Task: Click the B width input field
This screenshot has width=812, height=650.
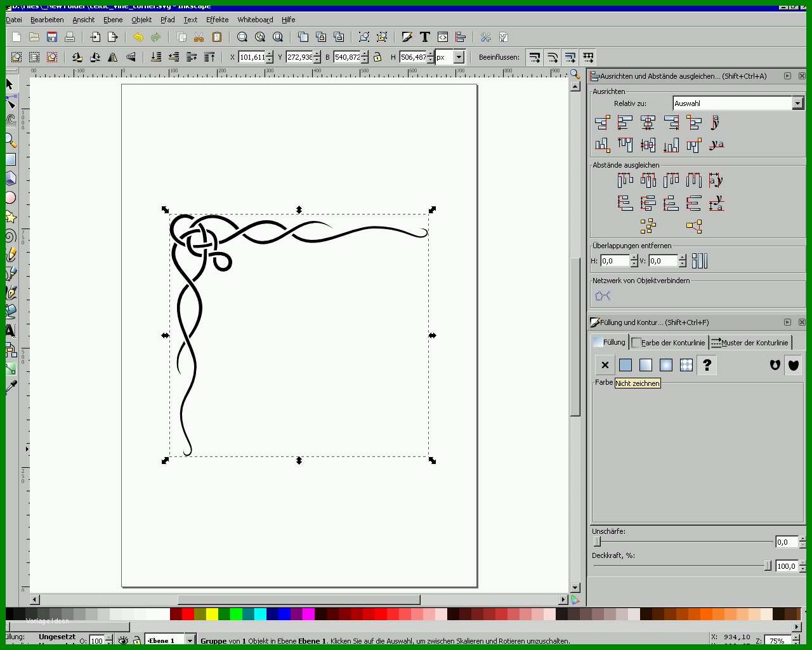Action: [x=346, y=57]
